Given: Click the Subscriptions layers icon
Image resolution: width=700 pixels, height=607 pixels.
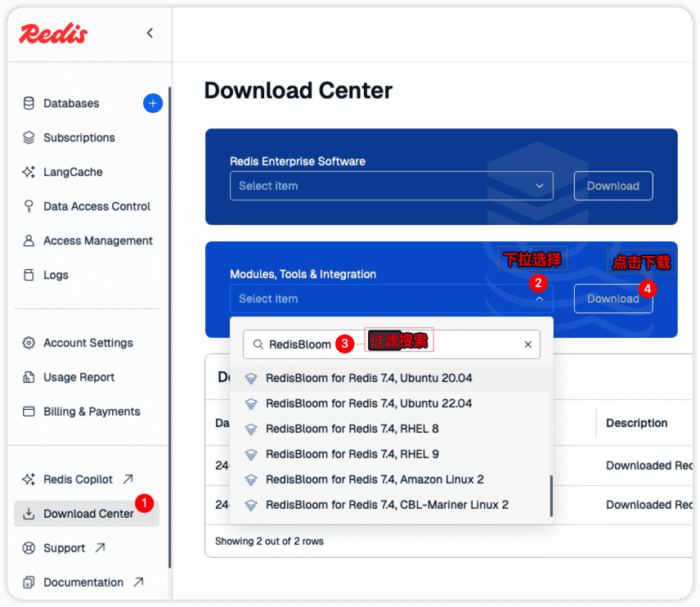Looking at the screenshot, I should (29, 137).
